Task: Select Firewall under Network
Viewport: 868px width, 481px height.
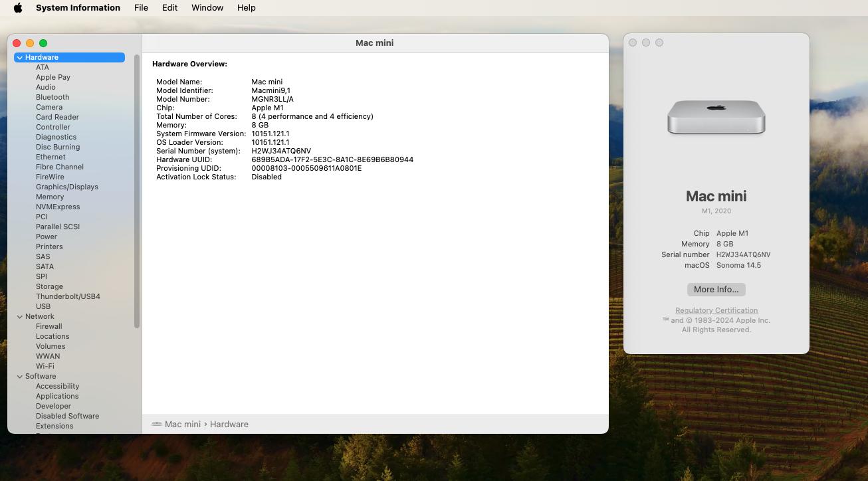Action: [x=49, y=326]
